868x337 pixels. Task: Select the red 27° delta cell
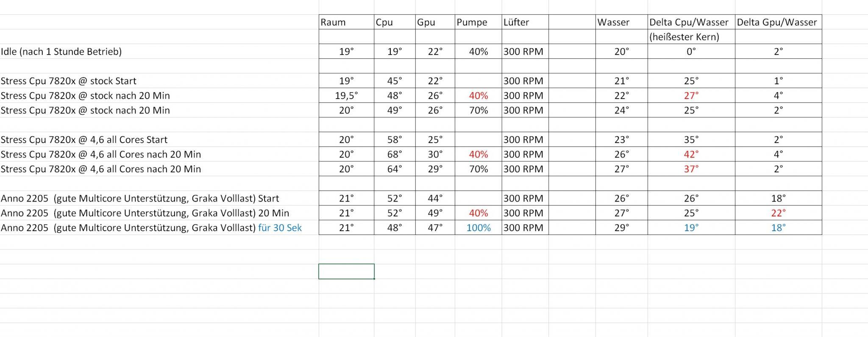point(691,96)
